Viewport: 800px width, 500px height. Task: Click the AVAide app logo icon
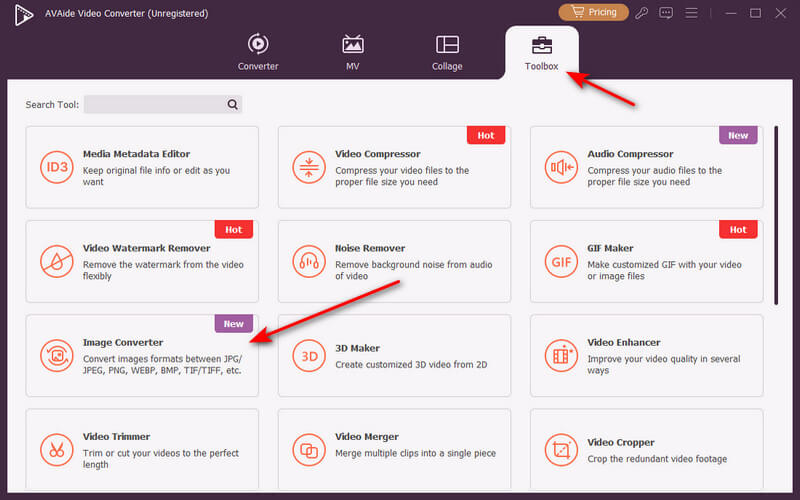click(23, 15)
